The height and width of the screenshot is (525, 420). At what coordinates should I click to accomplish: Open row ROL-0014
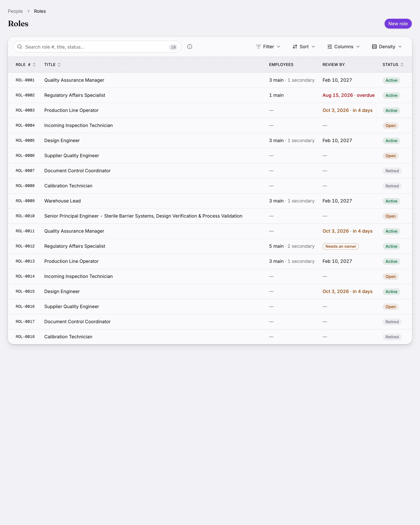point(210,277)
